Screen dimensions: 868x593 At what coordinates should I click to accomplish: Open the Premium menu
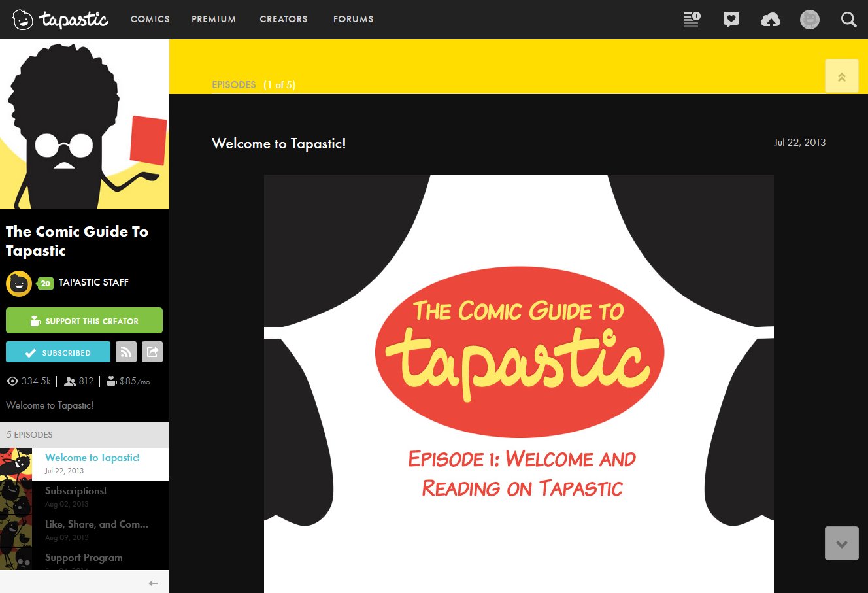pos(214,19)
